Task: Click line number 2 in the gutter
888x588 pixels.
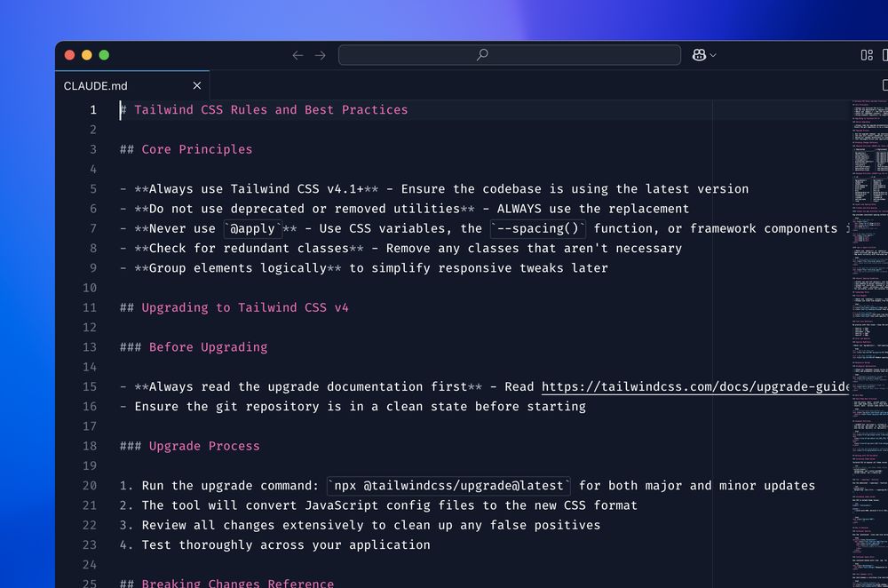Action: pos(93,130)
